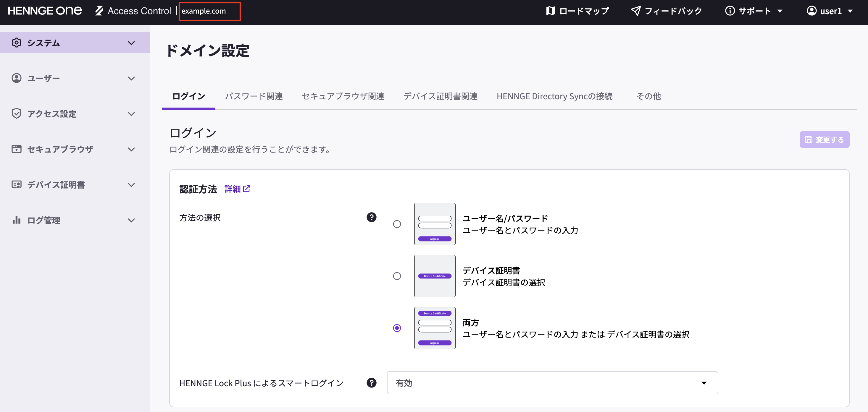Switch to the パスワード関連 tab
This screenshot has width=868, height=412.
click(x=254, y=96)
